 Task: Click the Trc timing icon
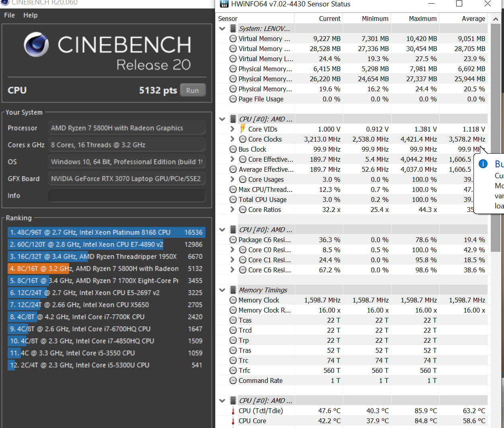tap(233, 360)
